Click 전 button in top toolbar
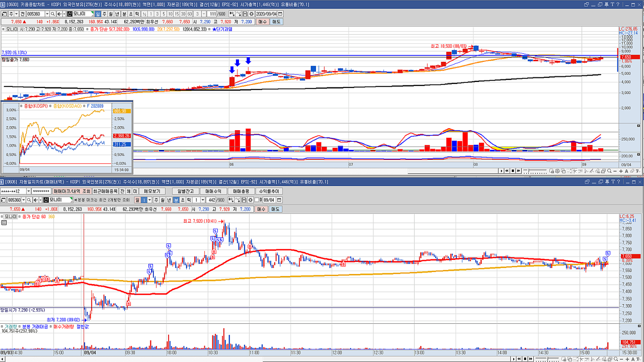Image resolution: width=644 pixels, height=362 pixels. (x=22, y=14)
